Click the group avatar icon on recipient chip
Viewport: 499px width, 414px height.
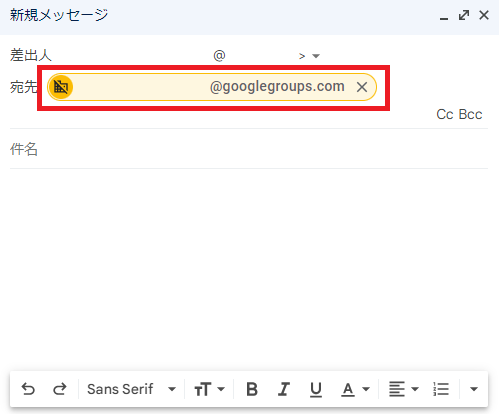(61, 87)
